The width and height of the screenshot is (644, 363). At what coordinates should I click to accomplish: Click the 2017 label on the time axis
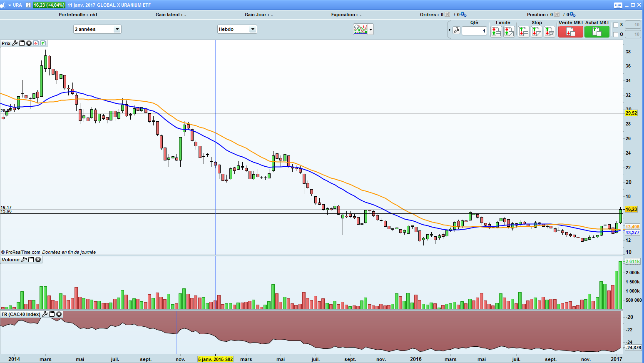pos(617,359)
